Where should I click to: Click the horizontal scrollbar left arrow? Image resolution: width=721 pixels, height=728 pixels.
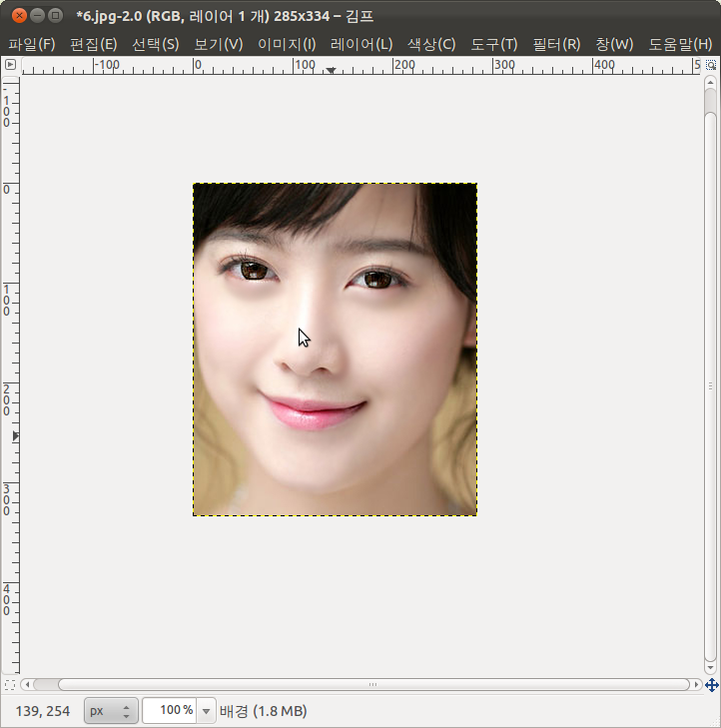pyautogui.click(x=27, y=684)
